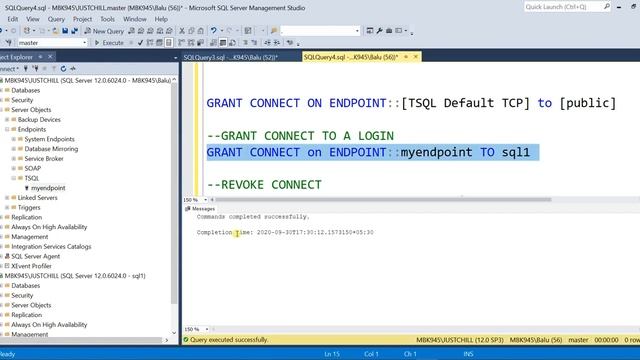Select the second server node ending in sql1
This screenshot has width=640, height=360.
coord(75,276)
